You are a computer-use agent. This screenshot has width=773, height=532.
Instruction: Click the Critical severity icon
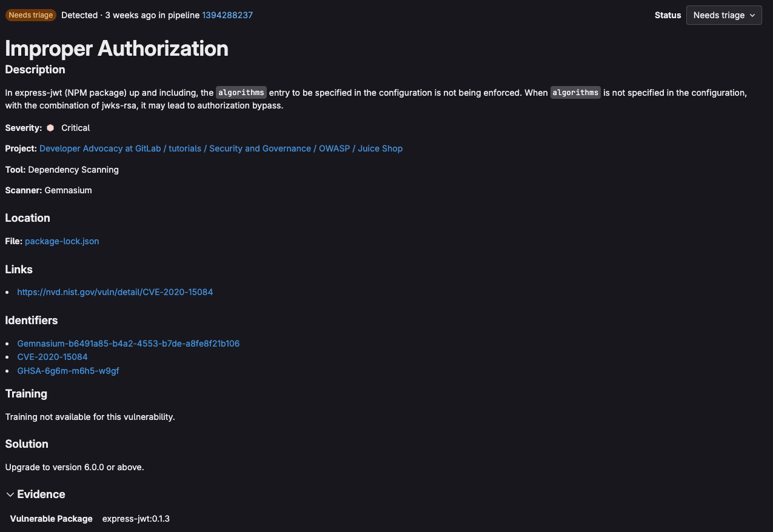click(x=50, y=128)
